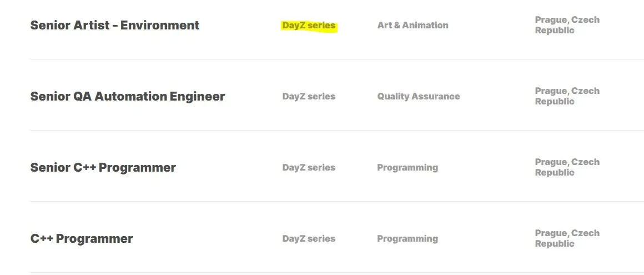The width and height of the screenshot is (644, 275).
Task: Click DayZ series in the last C++ Programmer row
Action: coord(309,239)
